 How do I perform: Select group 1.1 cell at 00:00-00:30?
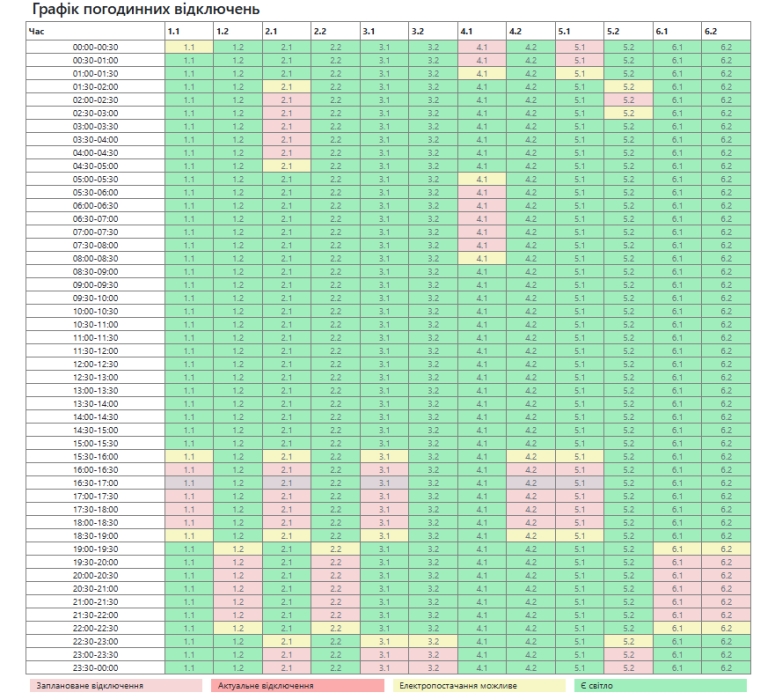point(189,46)
